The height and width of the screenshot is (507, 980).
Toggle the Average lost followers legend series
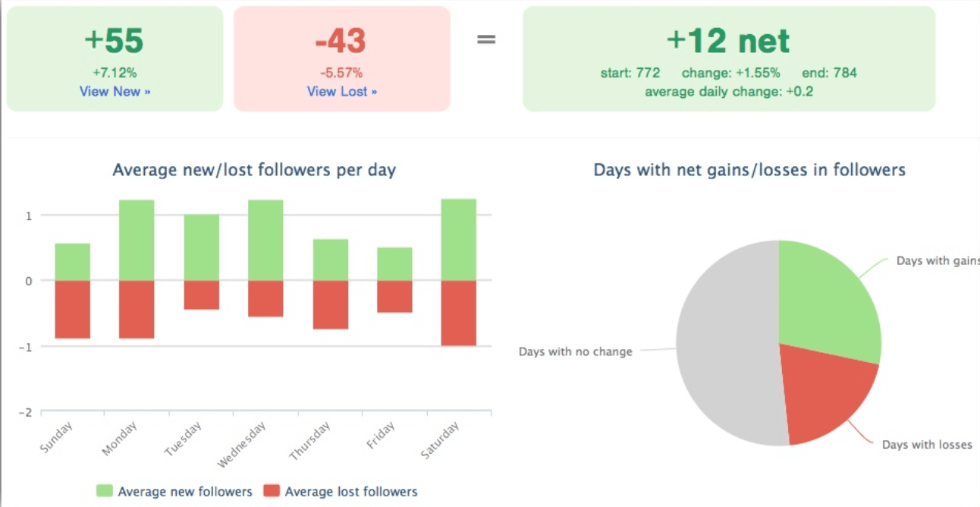point(350,492)
